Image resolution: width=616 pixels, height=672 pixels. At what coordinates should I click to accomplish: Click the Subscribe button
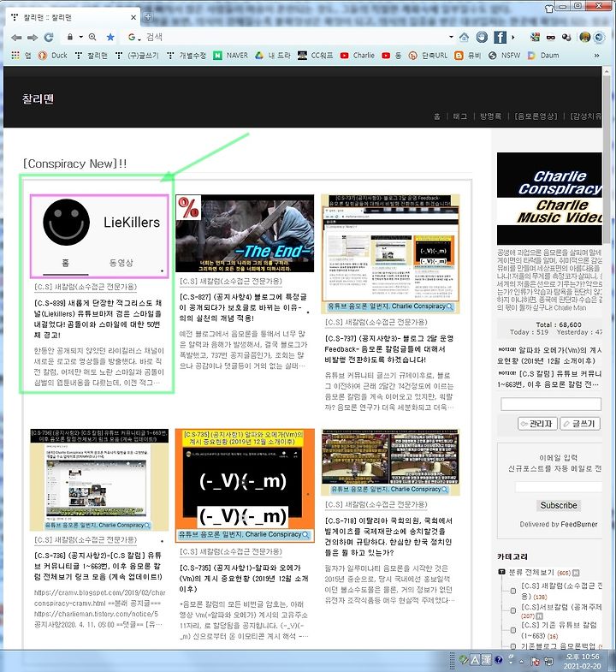(559, 505)
